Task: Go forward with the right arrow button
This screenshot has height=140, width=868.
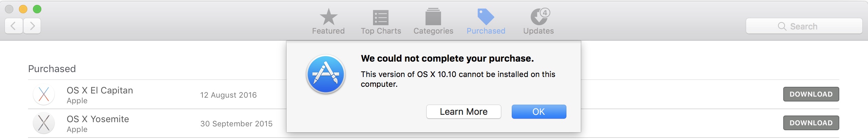Action: 32,26
